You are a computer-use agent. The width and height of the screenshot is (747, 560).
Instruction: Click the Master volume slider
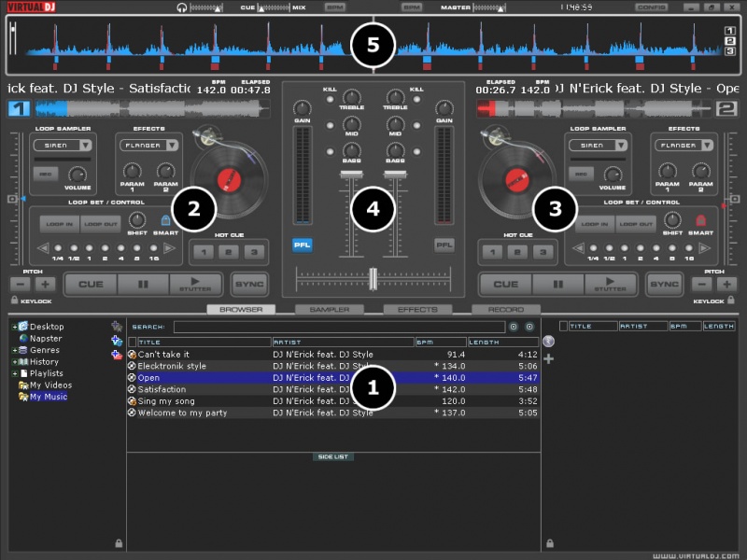489,7
